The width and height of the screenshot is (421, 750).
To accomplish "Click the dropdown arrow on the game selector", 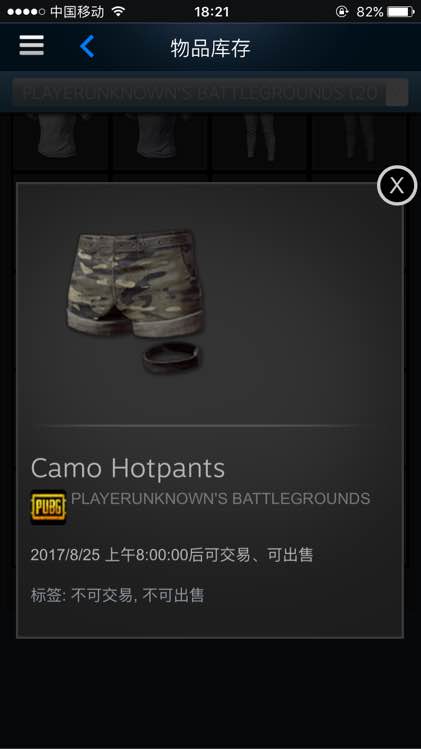I will 397,93.
